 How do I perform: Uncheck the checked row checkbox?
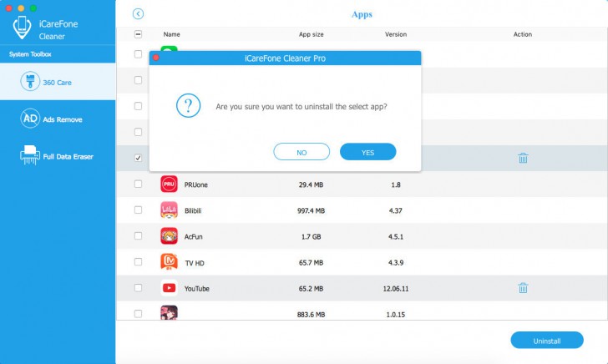coord(138,158)
